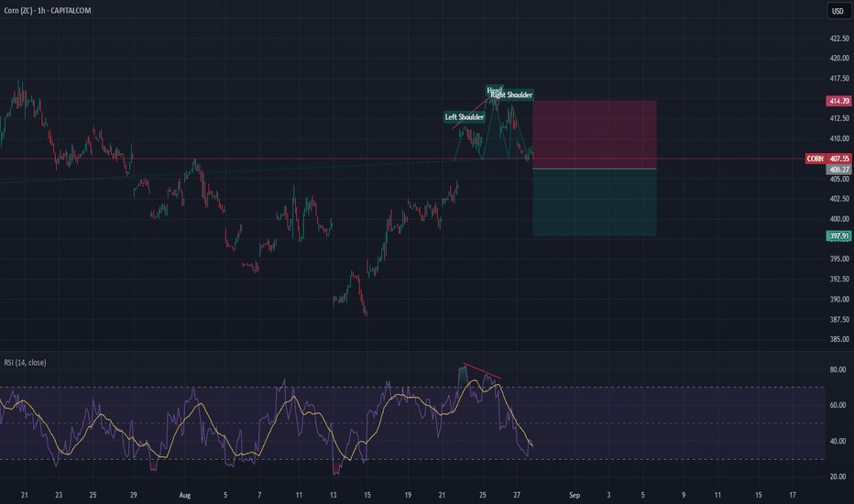854x504 pixels.
Task: Click the Sep label on time axis
Action: click(575, 495)
